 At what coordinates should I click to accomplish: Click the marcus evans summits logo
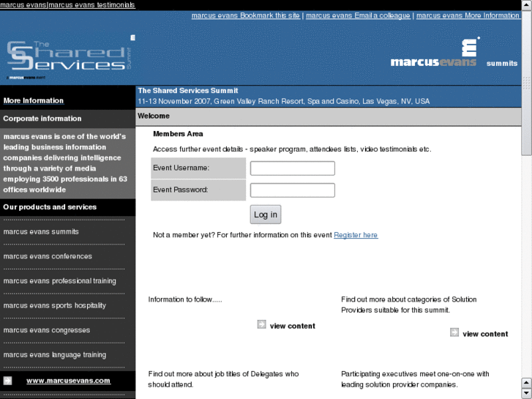click(x=454, y=53)
